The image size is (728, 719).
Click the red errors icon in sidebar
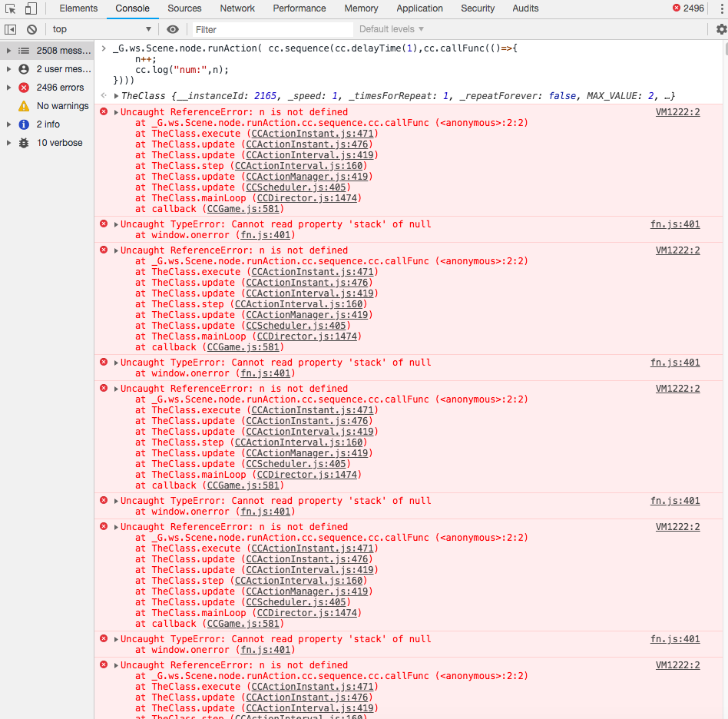pos(24,88)
